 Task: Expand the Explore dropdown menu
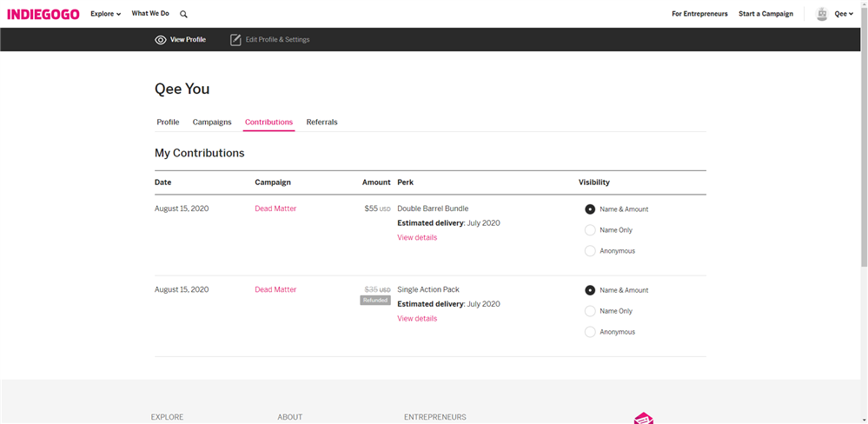point(106,14)
